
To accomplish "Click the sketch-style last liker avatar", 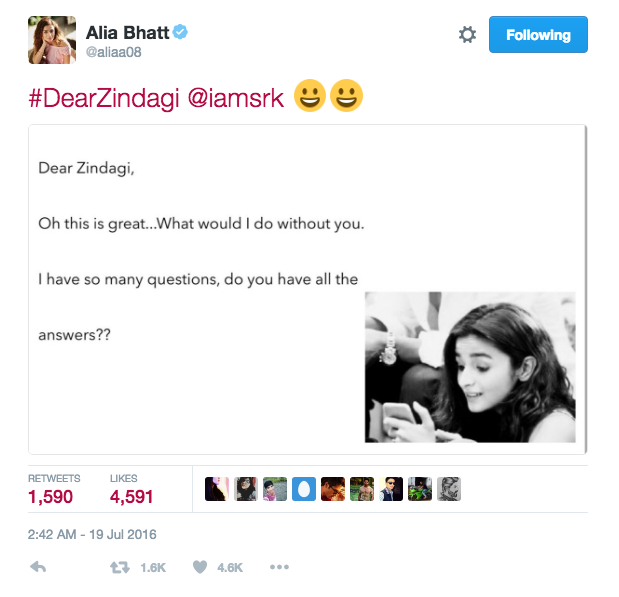I will pyautogui.click(x=449, y=489).
